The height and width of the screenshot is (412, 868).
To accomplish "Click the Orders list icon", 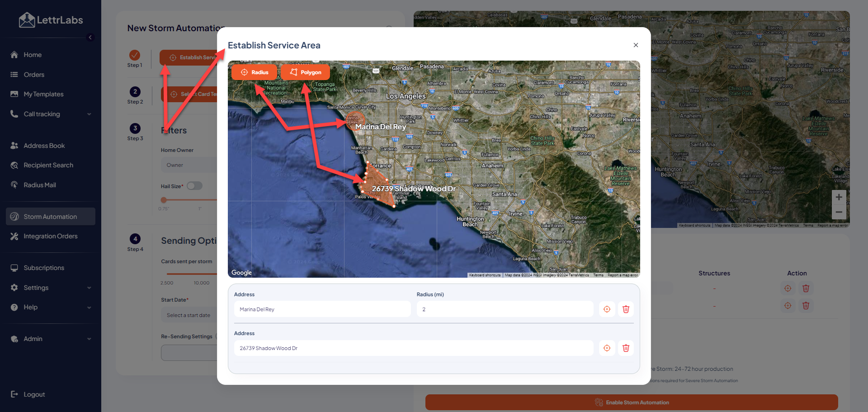I will (14, 75).
